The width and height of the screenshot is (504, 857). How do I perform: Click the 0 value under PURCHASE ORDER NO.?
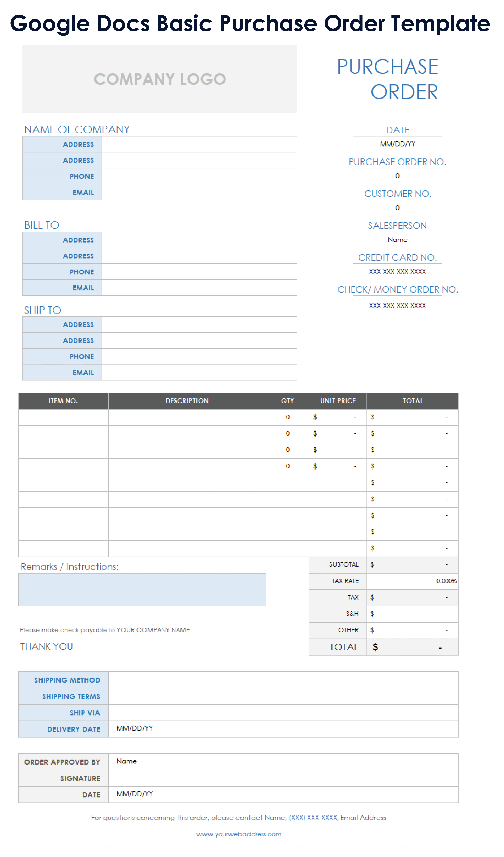(x=397, y=176)
